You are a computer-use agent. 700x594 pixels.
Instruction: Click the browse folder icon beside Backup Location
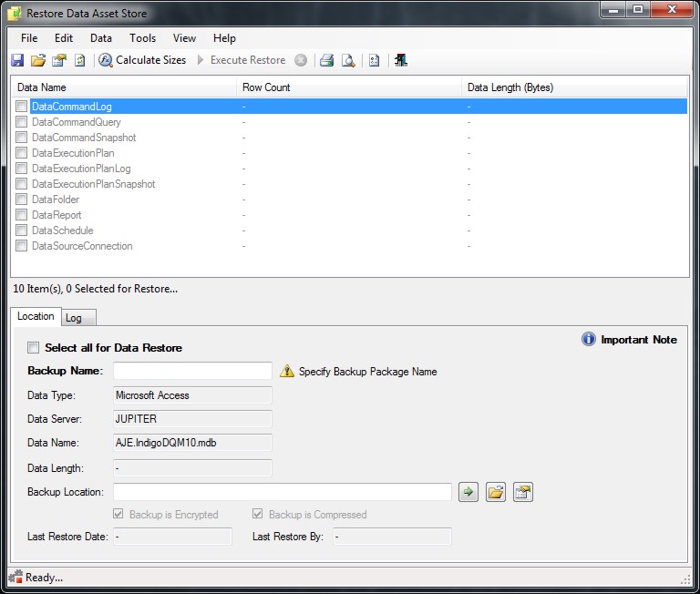click(495, 492)
